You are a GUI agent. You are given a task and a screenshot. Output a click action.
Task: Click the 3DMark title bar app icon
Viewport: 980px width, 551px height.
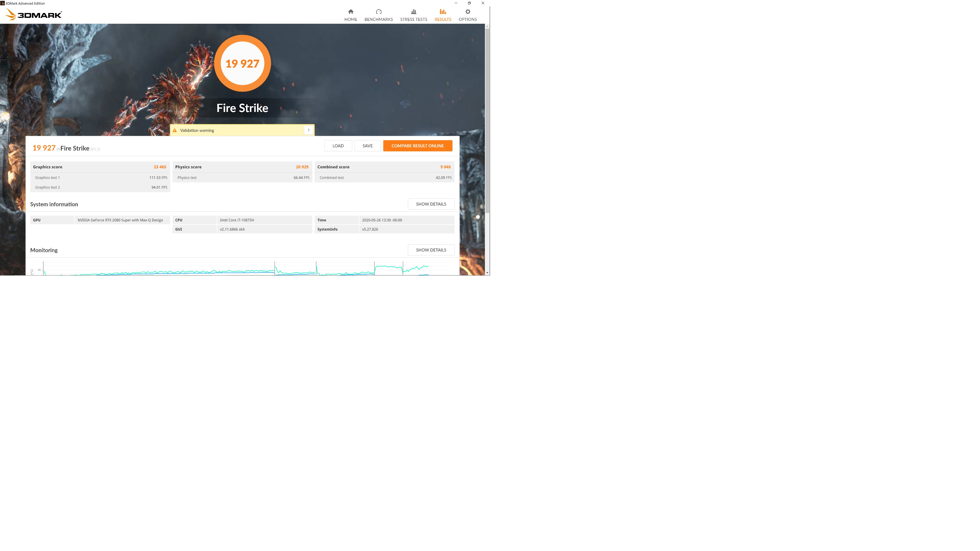3,3
